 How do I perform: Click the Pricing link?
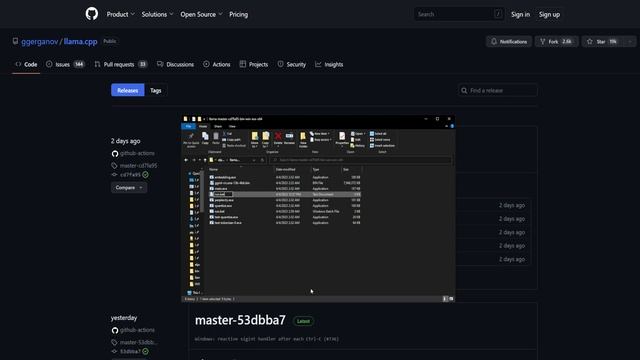point(238,14)
